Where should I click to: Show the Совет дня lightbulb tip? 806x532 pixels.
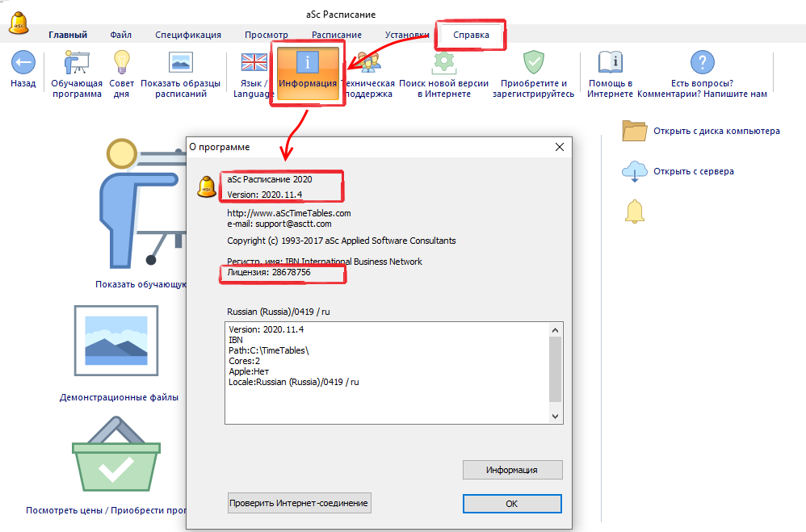(122, 62)
